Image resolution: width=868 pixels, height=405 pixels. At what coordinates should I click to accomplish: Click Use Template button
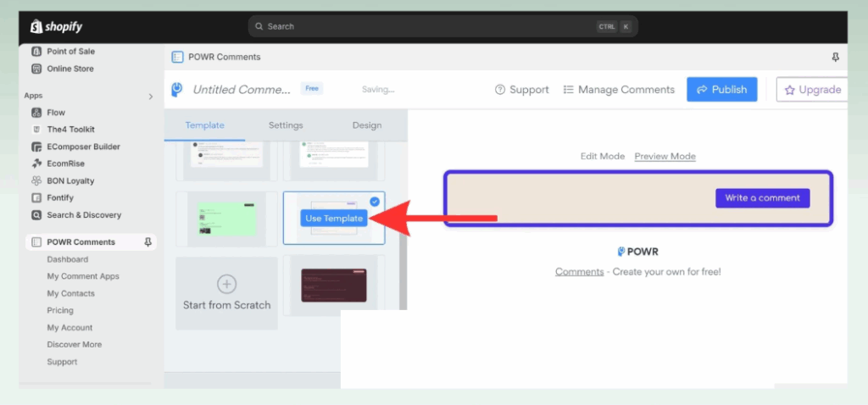pyautogui.click(x=334, y=218)
